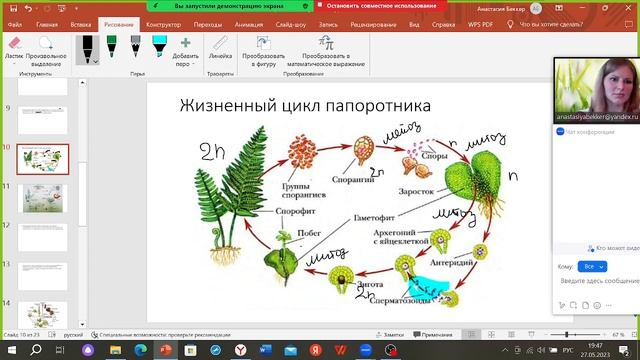Open the Quick Access Toolbar customize arrow

(x=76, y=8)
